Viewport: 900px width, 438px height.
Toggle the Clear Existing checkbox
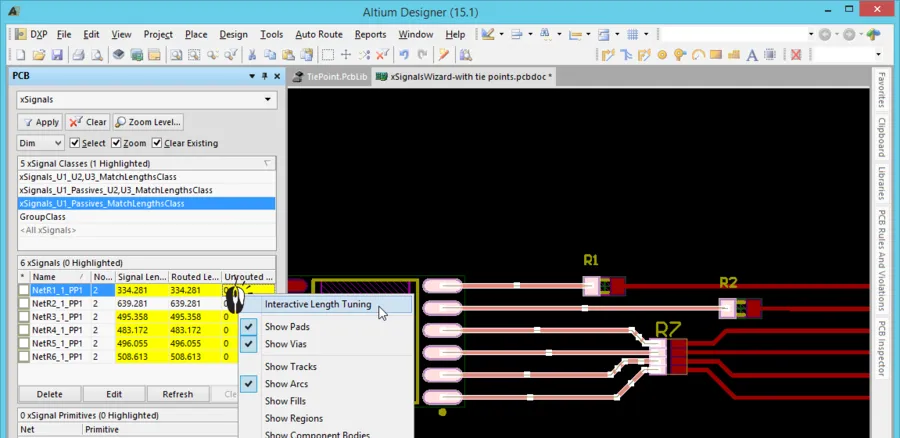coord(157,143)
